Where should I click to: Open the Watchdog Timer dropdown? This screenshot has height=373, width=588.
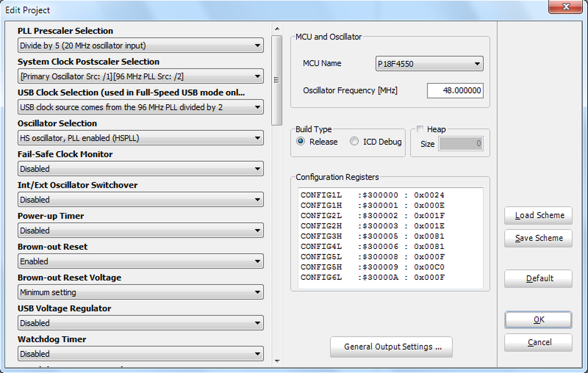141,354
